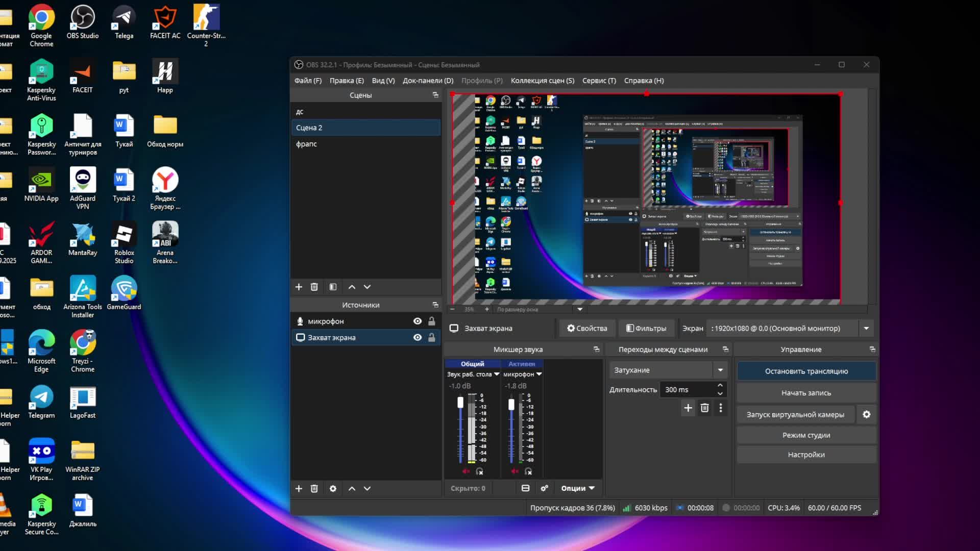The image size is (980, 551).
Task: Move the selected source down in Sources
Action: point(367,488)
